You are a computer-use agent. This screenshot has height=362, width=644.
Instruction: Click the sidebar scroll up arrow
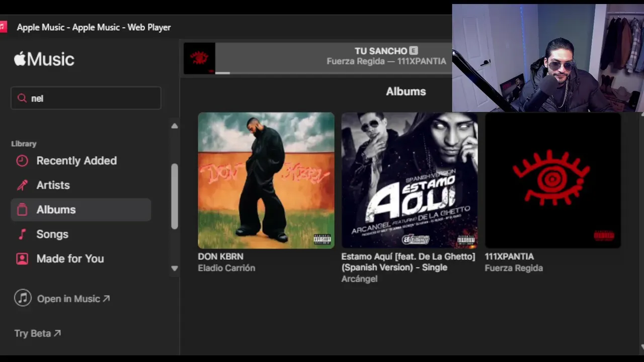coord(175,126)
